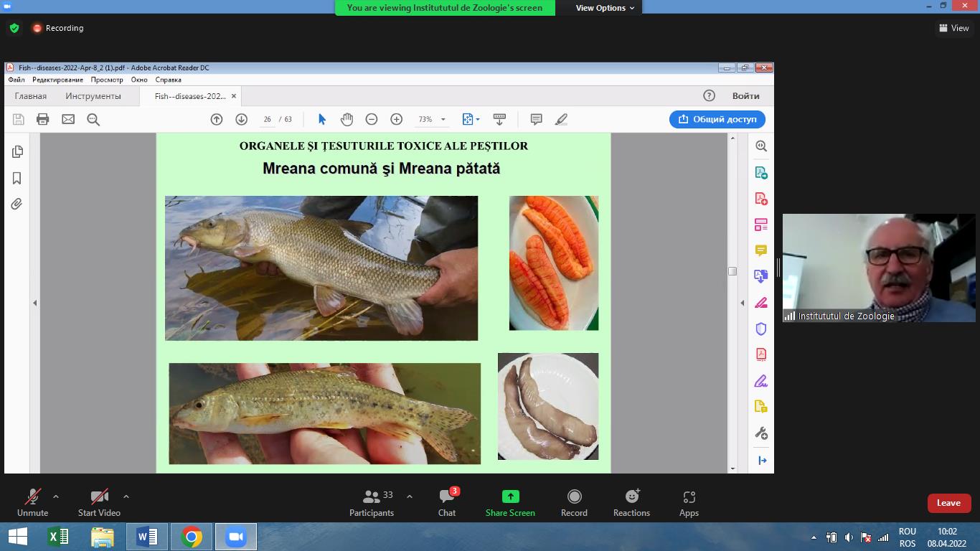The image size is (980, 551).
Task: Expand the arrow next to Participants
Action: click(410, 496)
